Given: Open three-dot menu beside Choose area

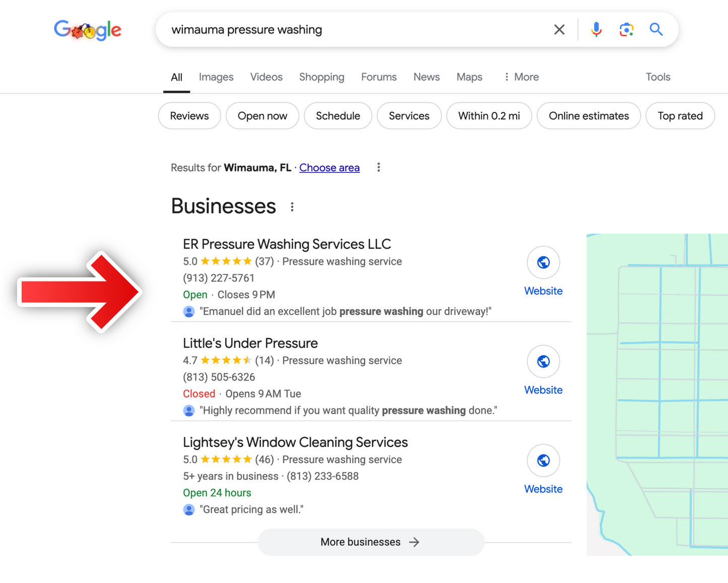Looking at the screenshot, I should pos(378,168).
